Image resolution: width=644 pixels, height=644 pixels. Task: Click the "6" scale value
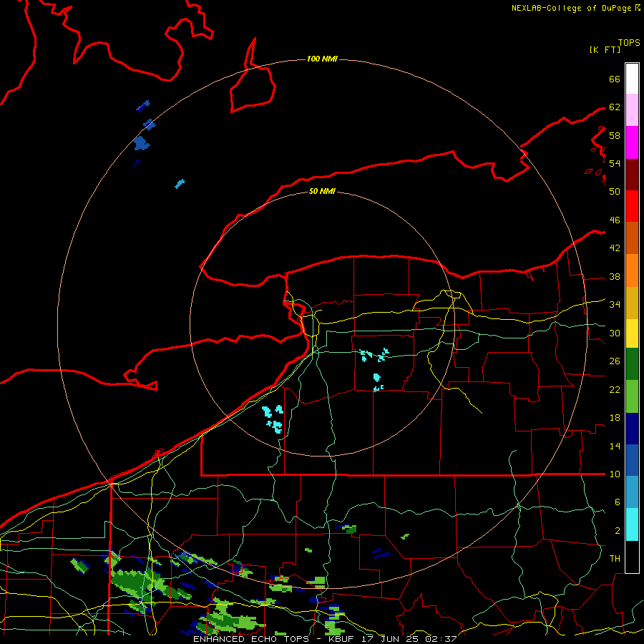point(618,502)
